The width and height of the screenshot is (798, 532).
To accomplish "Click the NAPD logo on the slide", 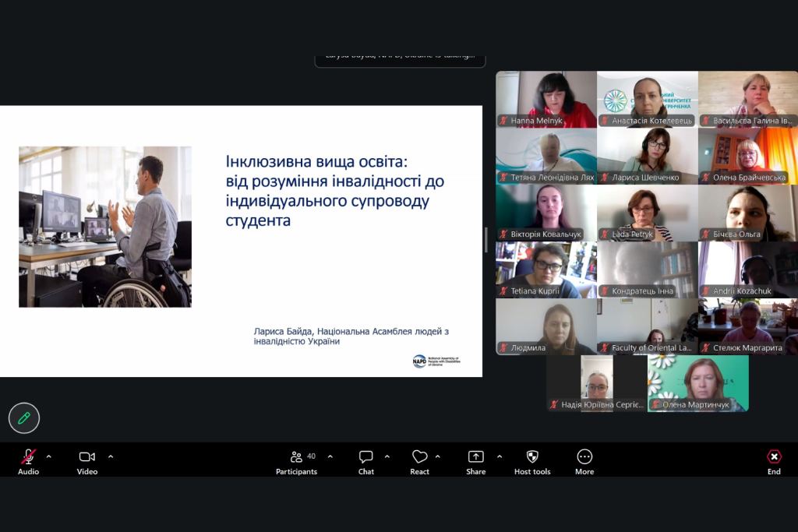I will click(x=436, y=361).
